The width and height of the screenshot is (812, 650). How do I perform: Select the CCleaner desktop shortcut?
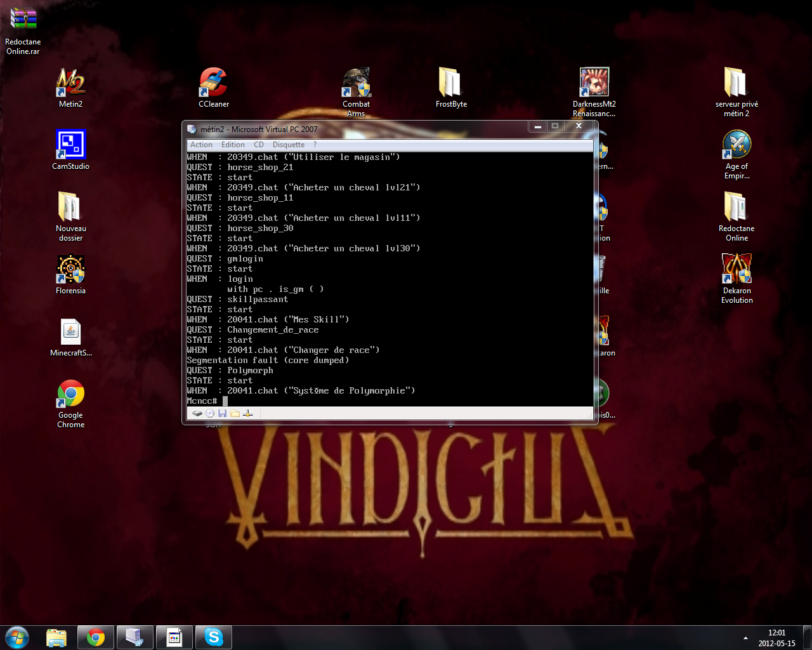click(x=214, y=88)
